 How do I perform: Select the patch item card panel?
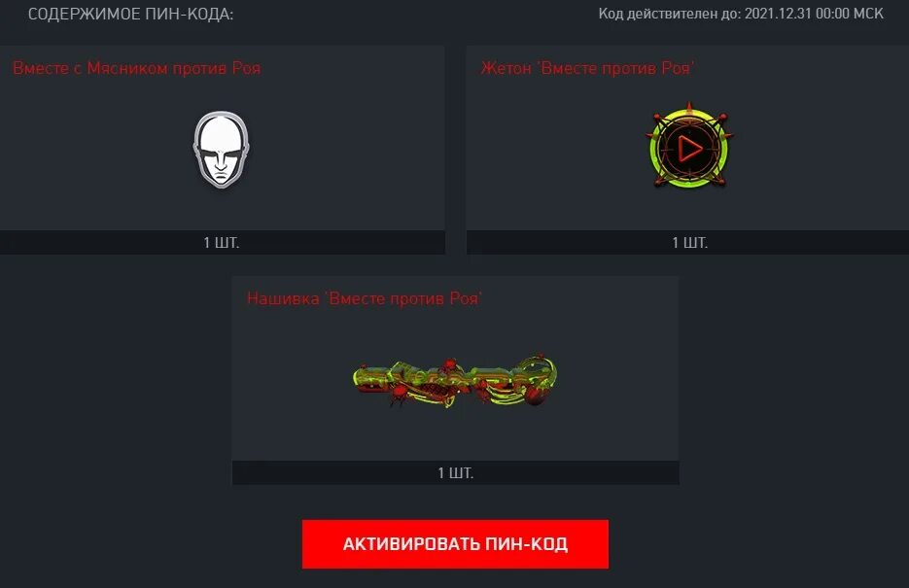click(455, 381)
